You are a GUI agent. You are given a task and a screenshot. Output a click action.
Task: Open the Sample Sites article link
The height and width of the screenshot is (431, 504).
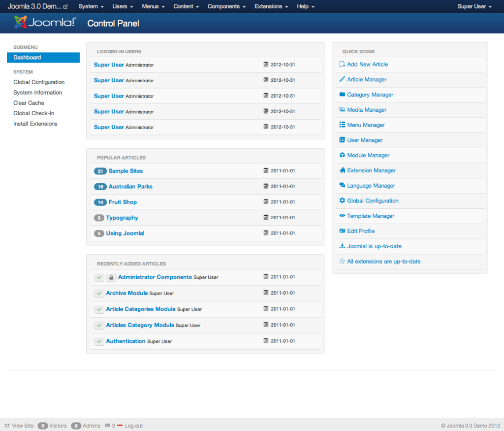pyautogui.click(x=126, y=171)
